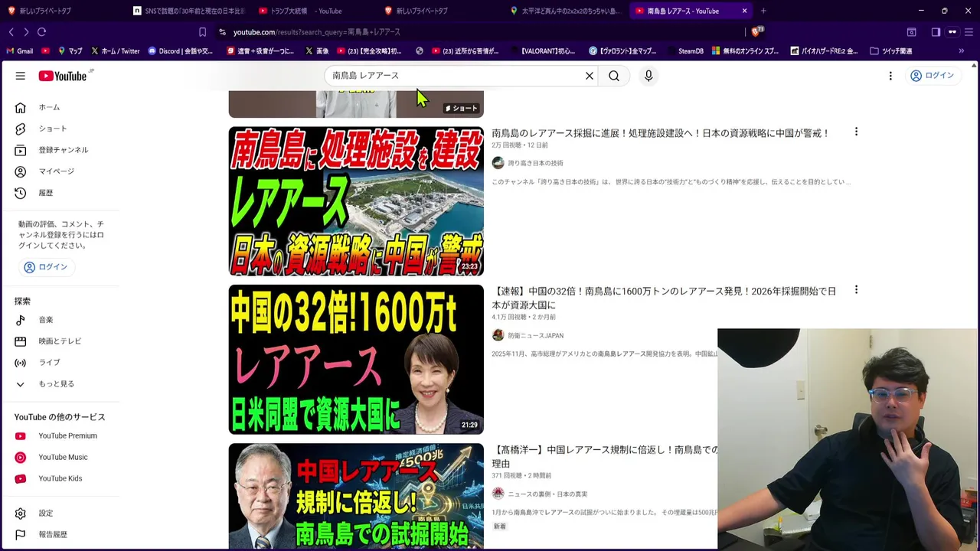This screenshot has height=551, width=980.
Task: Open Discord bookmark
Action: tap(181, 51)
